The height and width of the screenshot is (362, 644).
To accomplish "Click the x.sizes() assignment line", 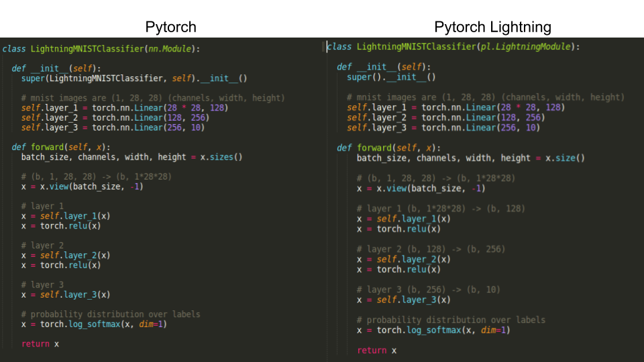I will (x=132, y=157).
